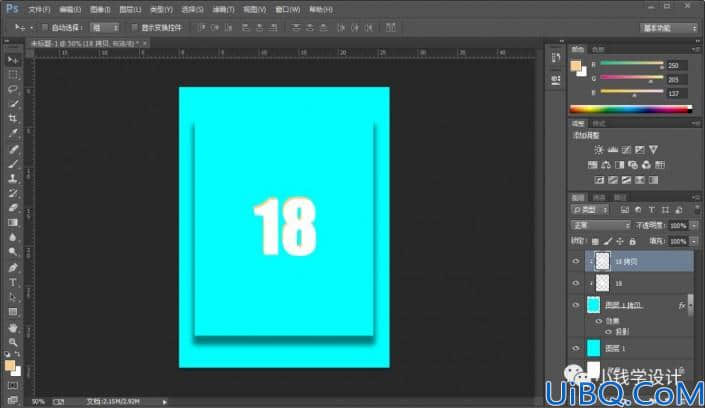Select the Eraser tool
The image size is (705, 408).
point(13,208)
